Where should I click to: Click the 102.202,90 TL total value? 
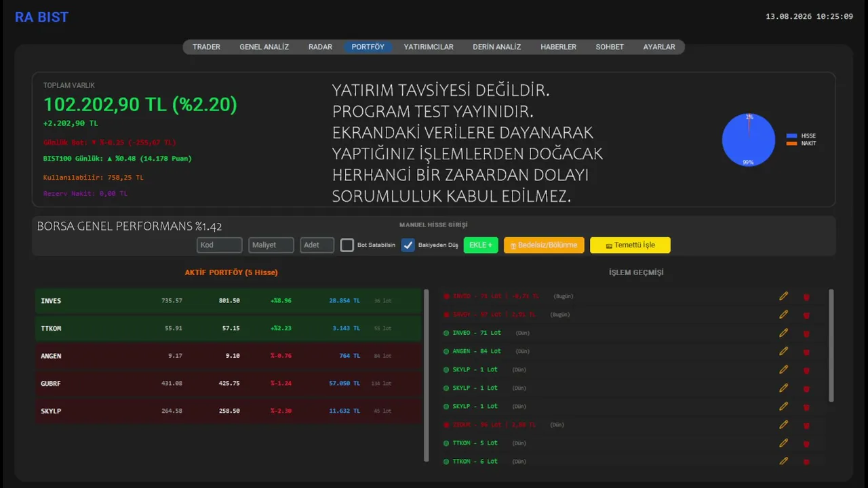click(x=140, y=104)
